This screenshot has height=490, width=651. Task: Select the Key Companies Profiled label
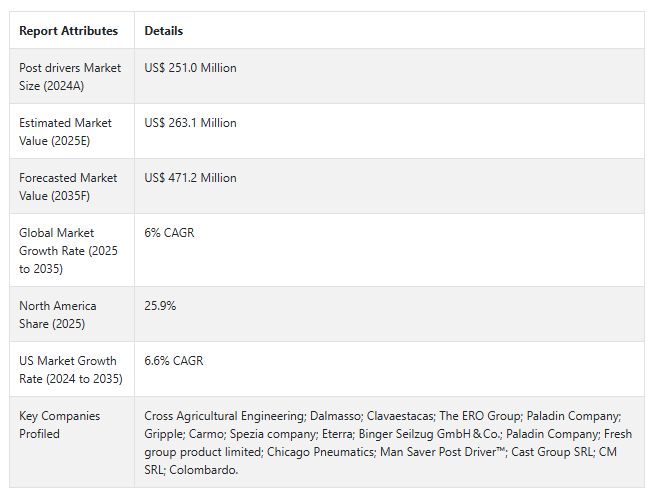pos(59,424)
